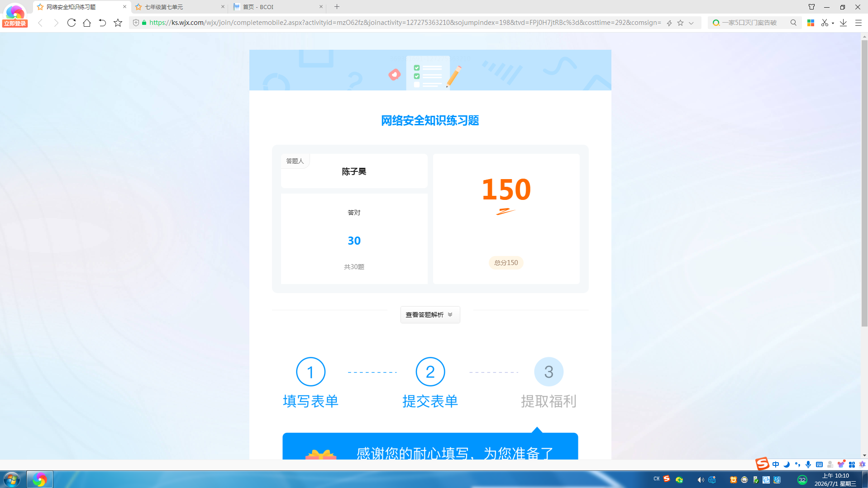Toggle the punctuation mode icon on IME bar
Screen dimensions: 868x488
(797, 464)
